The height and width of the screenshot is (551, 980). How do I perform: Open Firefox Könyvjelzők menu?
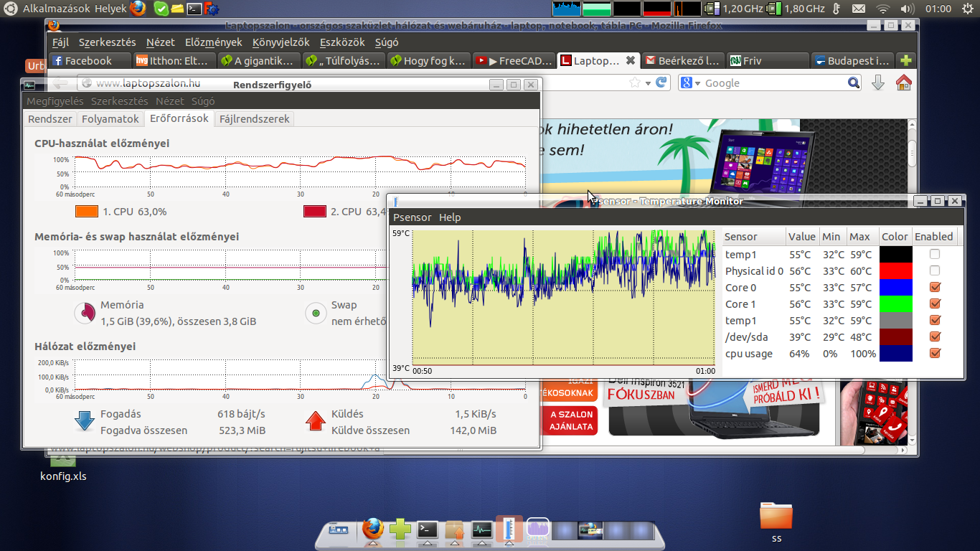[x=281, y=42]
